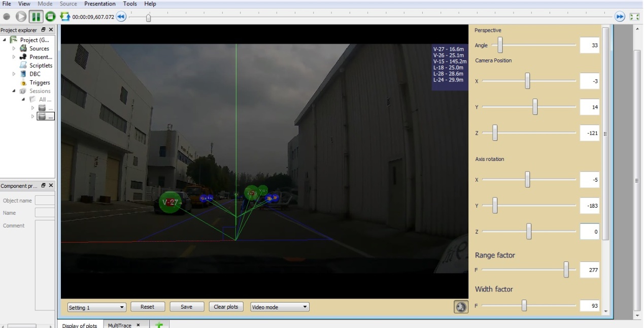Image resolution: width=644 pixels, height=328 pixels.
Task: Float the Component properties panel
Action: [x=44, y=186]
